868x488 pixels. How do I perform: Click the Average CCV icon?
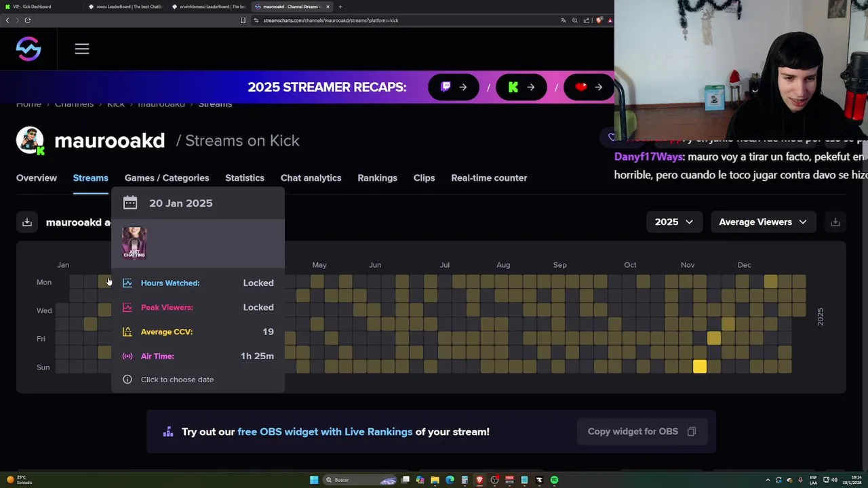[127, 331]
